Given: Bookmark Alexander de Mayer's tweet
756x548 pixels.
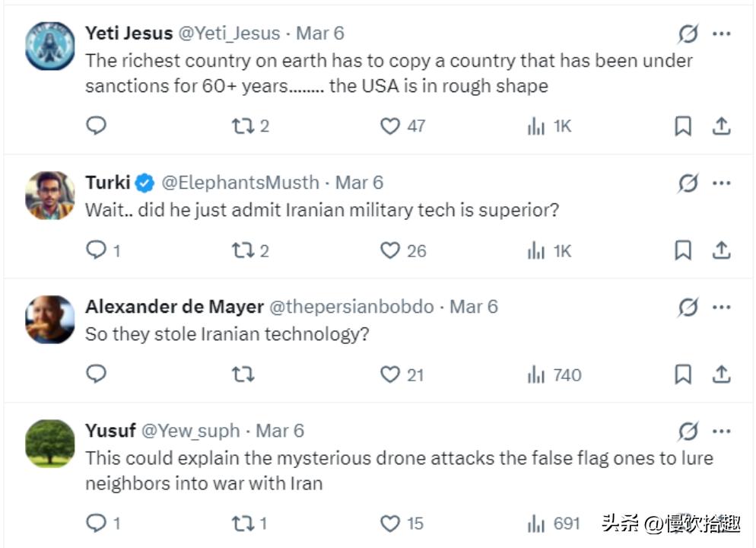Looking at the screenshot, I should coord(683,374).
